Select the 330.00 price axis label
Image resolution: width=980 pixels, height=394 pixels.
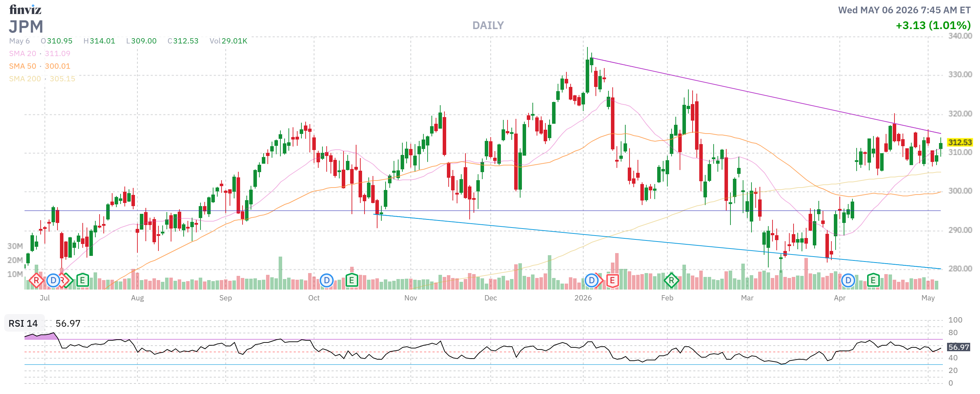960,75
